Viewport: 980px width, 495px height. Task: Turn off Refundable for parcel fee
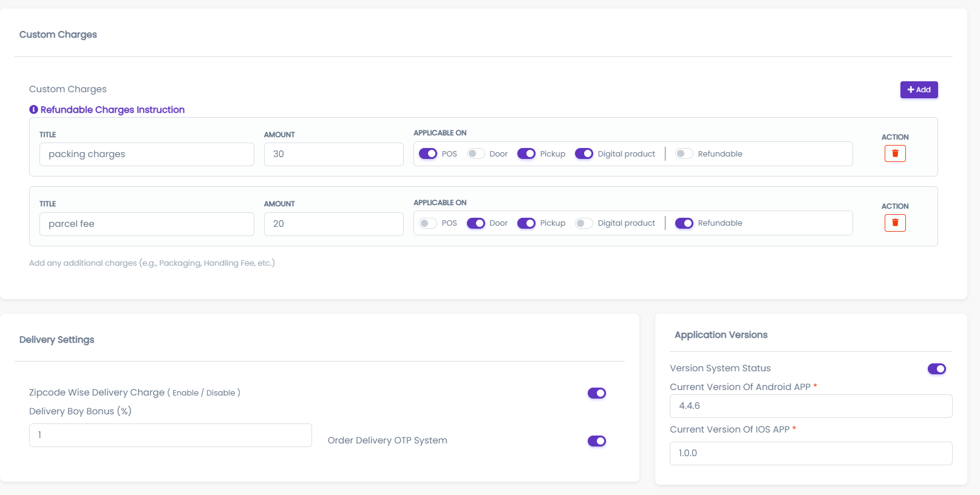point(684,223)
